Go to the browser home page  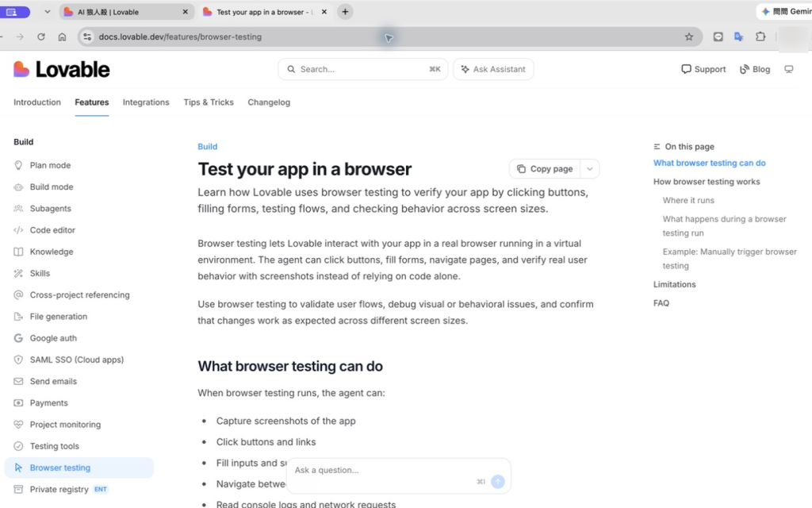point(62,37)
